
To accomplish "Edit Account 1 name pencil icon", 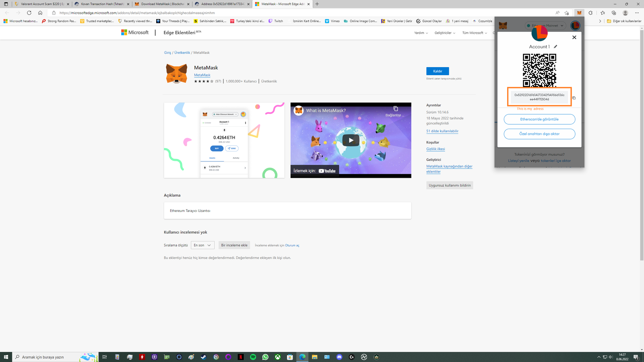I will 555,47.
